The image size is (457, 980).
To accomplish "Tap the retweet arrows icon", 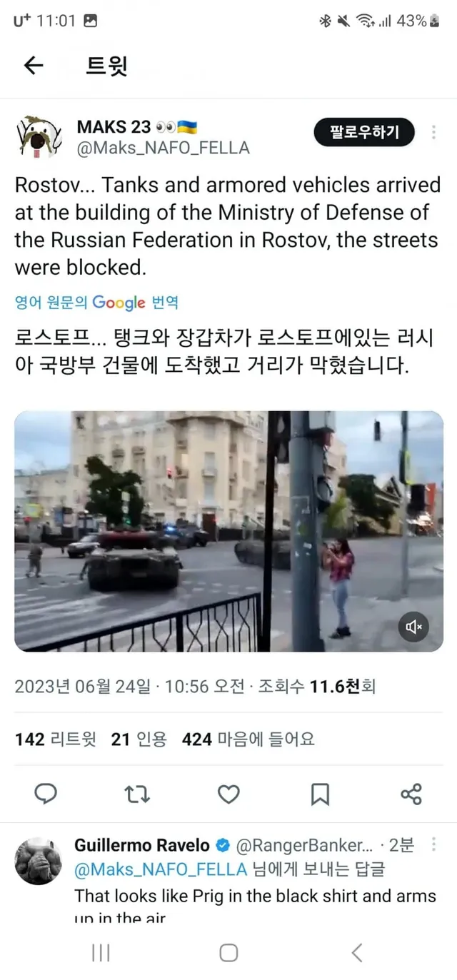I will tap(137, 794).
